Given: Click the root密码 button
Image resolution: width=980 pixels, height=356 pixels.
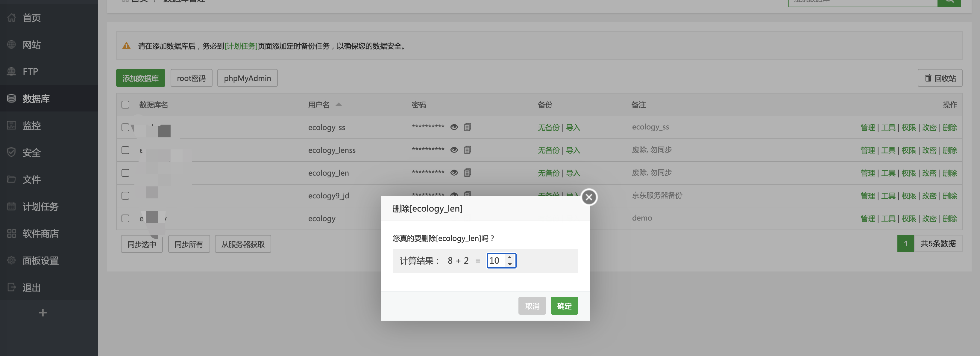Looking at the screenshot, I should click(x=191, y=78).
